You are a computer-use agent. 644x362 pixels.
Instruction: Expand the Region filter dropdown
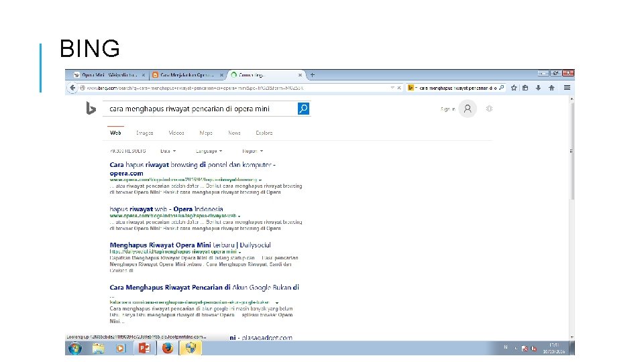[x=253, y=151]
